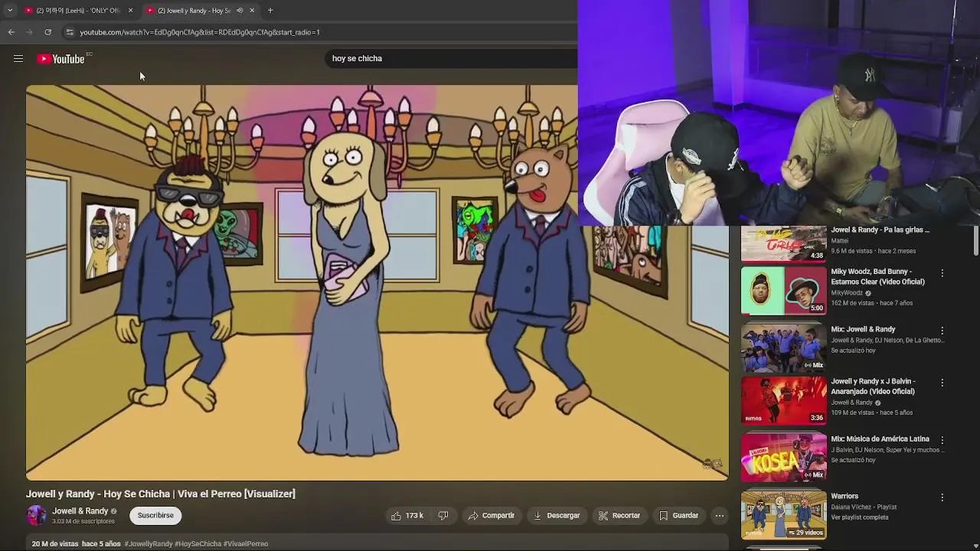Open the YouTube hamburger guide menu
The width and height of the screenshot is (980, 551).
pyautogui.click(x=18, y=59)
